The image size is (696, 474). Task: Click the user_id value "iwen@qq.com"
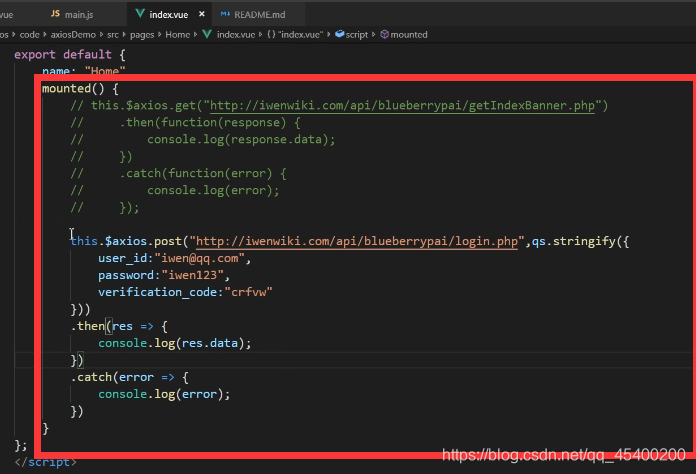[199, 258]
